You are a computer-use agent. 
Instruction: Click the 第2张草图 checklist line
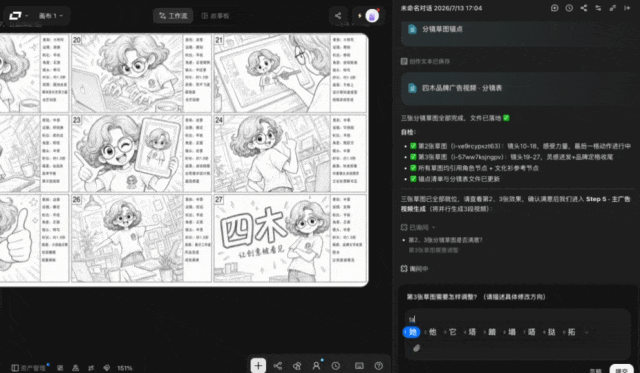click(x=521, y=146)
